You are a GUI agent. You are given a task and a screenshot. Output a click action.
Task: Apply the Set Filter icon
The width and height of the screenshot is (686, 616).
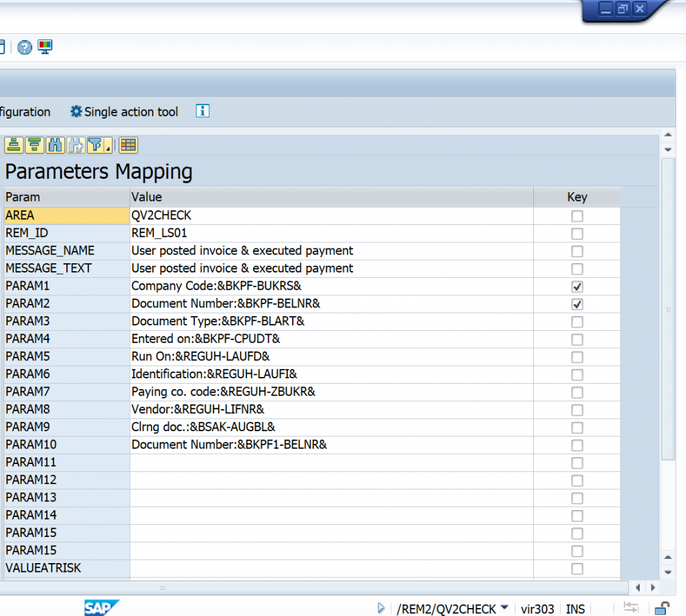tap(94, 144)
